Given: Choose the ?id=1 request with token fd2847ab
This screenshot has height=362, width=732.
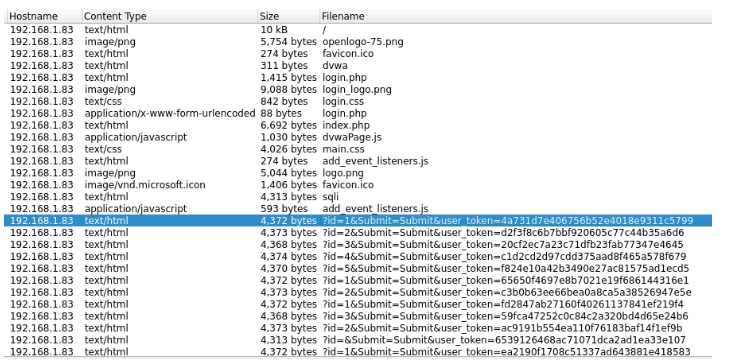Looking at the screenshot, I should (x=358, y=305).
